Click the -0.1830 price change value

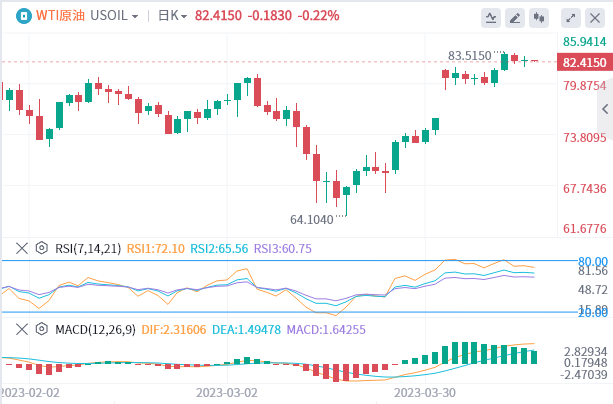click(270, 16)
